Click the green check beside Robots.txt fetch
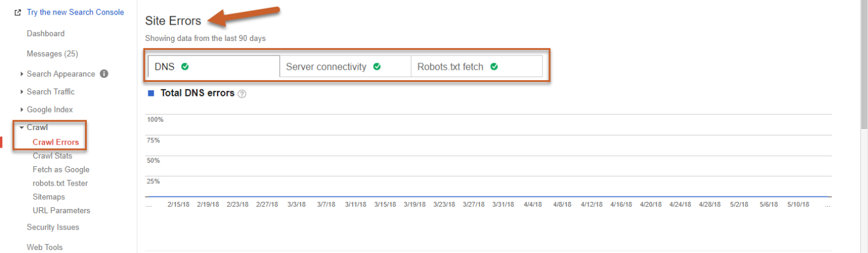This screenshot has height=253, width=868. coord(494,66)
